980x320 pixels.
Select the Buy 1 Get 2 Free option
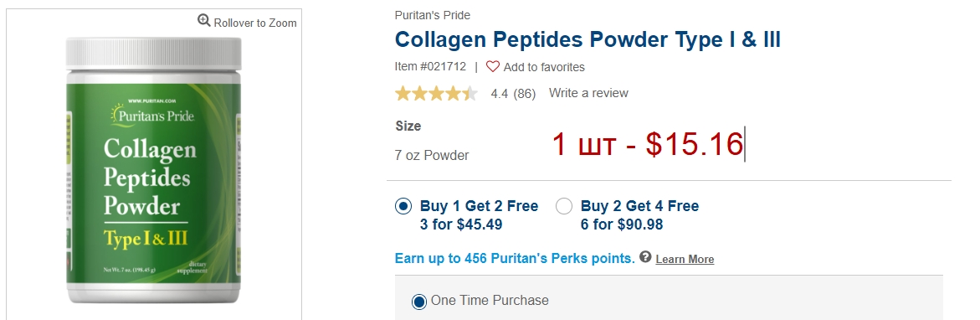pos(403,206)
